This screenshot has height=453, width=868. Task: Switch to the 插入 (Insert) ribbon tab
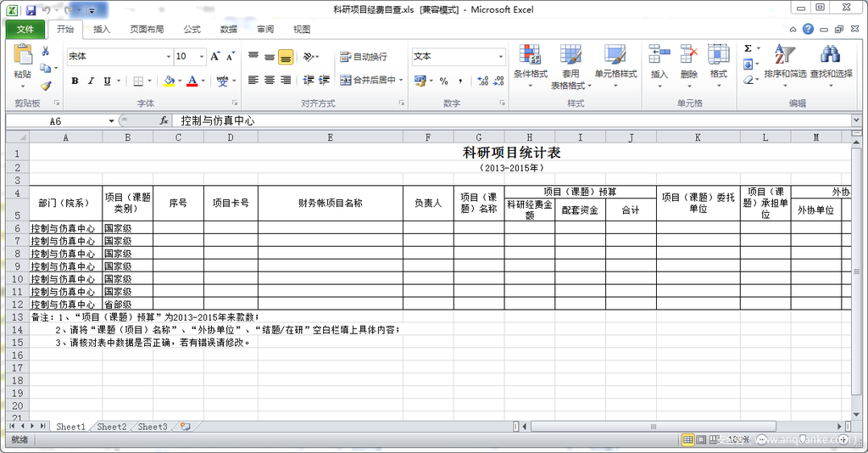coord(102,29)
